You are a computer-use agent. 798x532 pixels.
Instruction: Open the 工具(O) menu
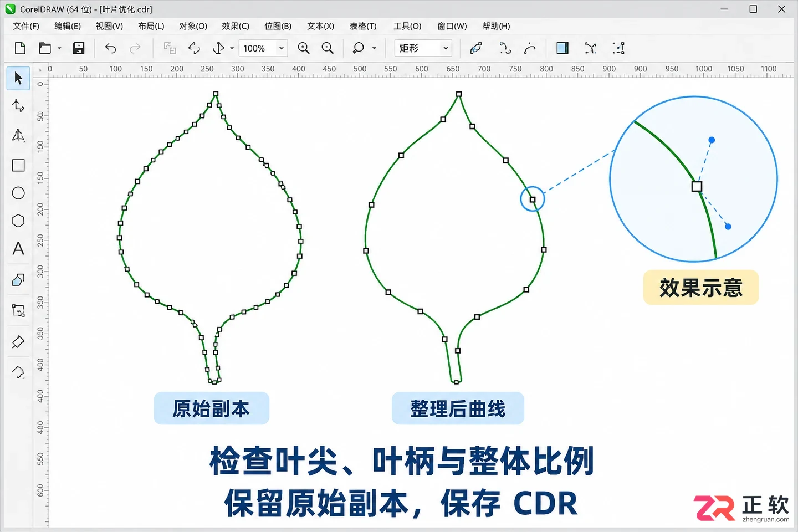[407, 26]
